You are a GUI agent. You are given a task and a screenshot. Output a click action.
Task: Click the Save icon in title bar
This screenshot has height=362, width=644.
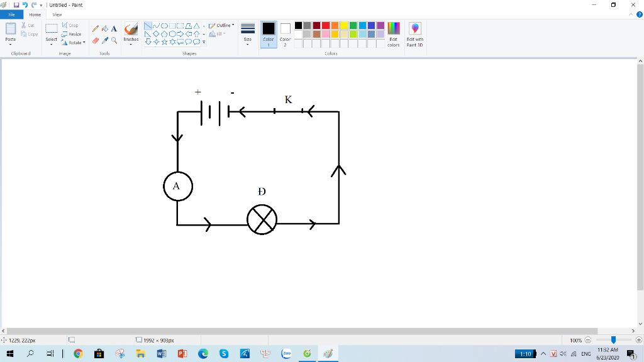click(16, 5)
